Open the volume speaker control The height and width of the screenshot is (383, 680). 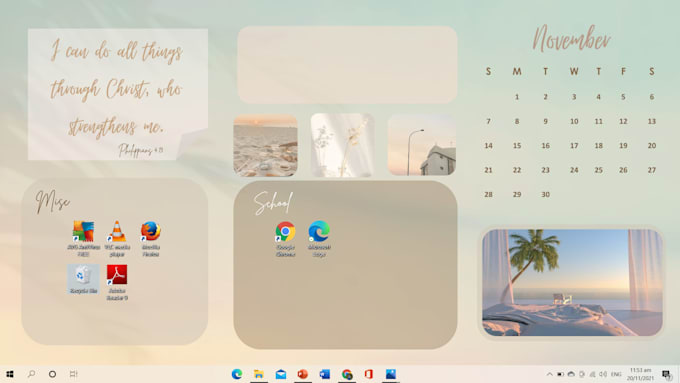coord(603,374)
